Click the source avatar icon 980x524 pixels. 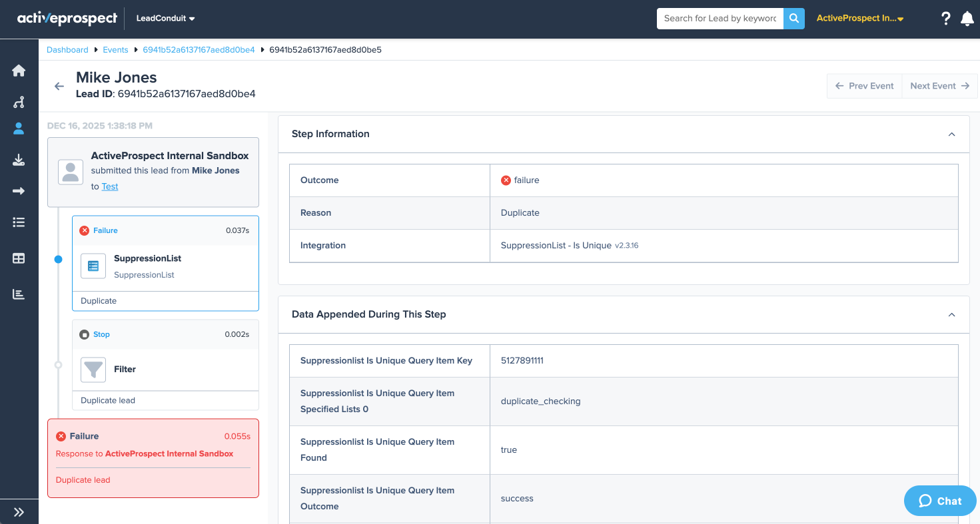pos(70,172)
